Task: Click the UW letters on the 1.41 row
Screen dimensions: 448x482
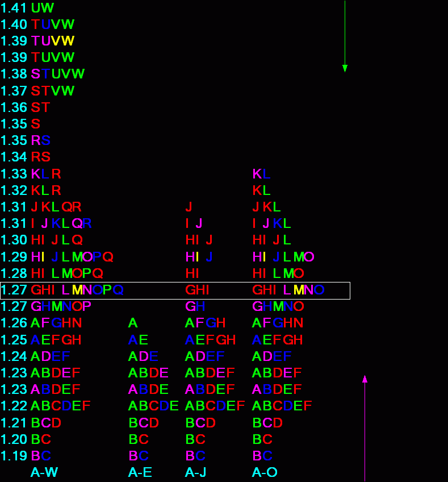Action: click(43, 8)
